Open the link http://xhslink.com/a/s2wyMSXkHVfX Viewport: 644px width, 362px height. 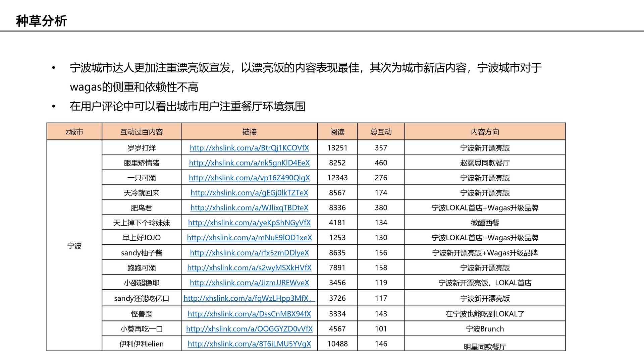coord(249,268)
